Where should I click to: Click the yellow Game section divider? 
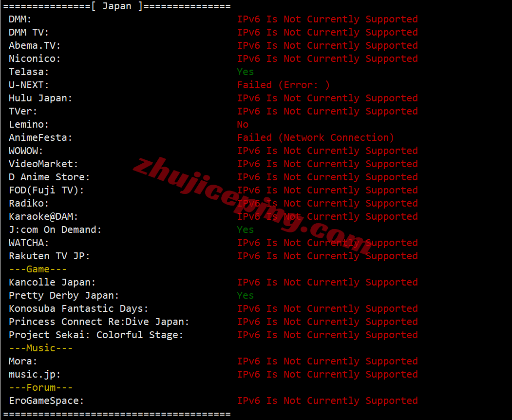coord(38,269)
